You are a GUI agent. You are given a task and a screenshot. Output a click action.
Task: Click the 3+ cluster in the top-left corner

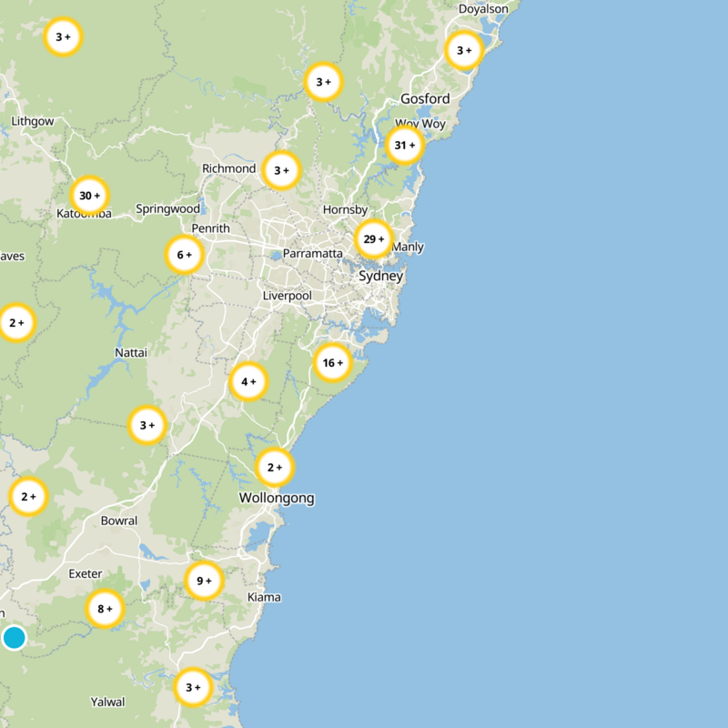click(62, 37)
